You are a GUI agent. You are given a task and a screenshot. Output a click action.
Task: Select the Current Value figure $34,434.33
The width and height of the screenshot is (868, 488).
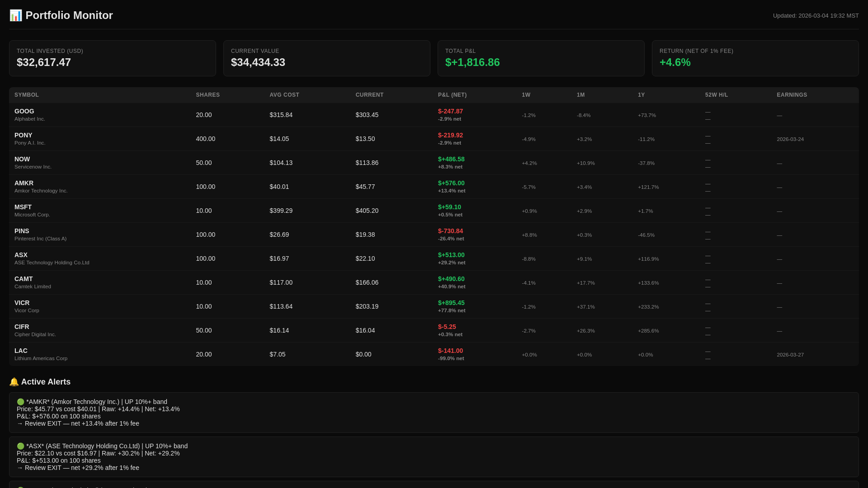point(258,62)
